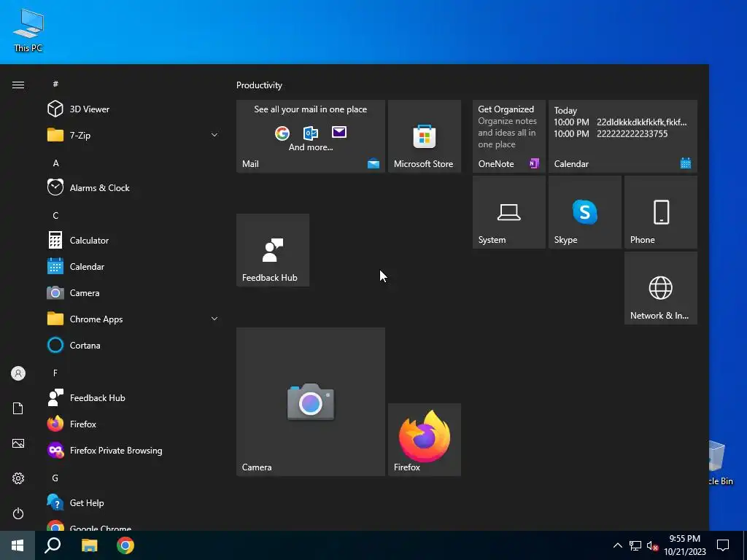Open the Power options button
Screen dimensions: 747x560
click(18, 513)
